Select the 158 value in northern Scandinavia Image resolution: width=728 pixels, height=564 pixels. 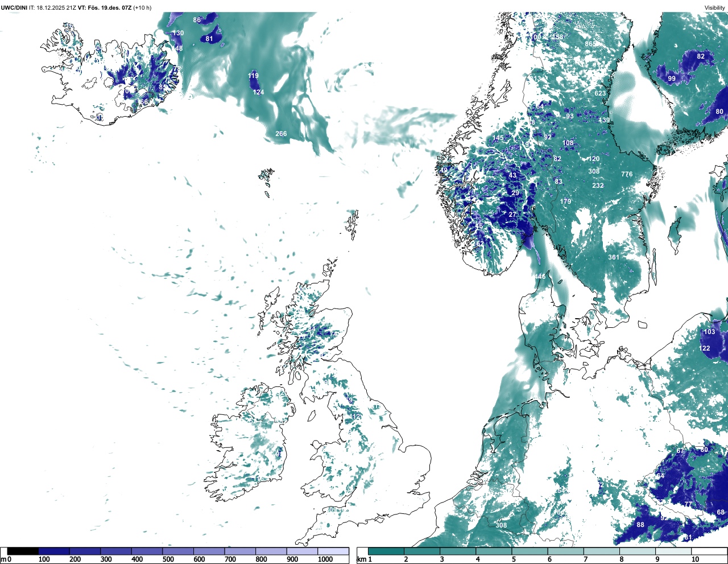coord(558,37)
